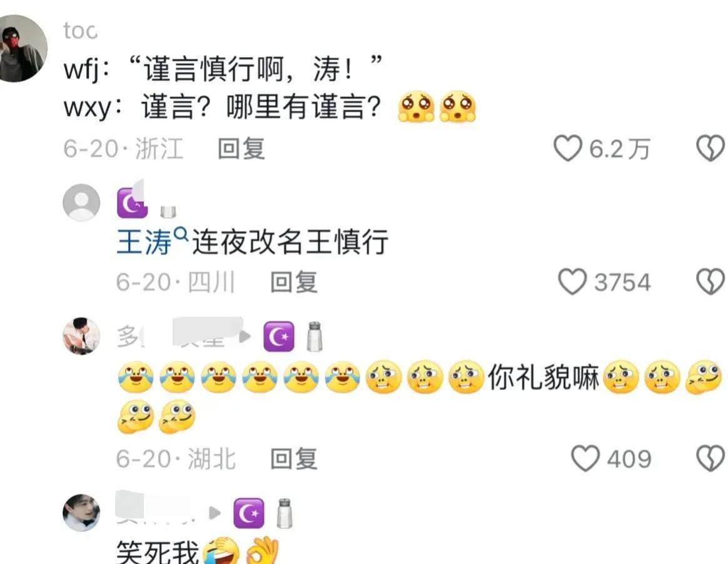
Task: Tap the username toc
Action: tap(80, 31)
